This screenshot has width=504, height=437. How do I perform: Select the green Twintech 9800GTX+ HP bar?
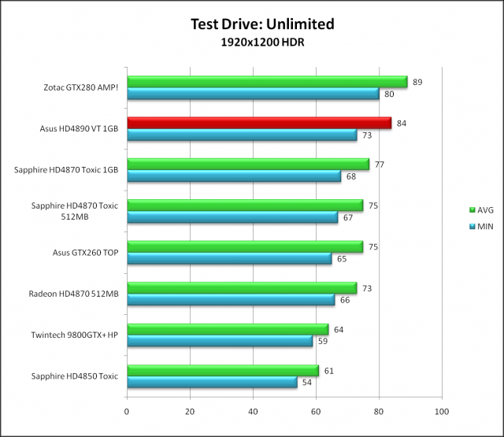[228, 329]
